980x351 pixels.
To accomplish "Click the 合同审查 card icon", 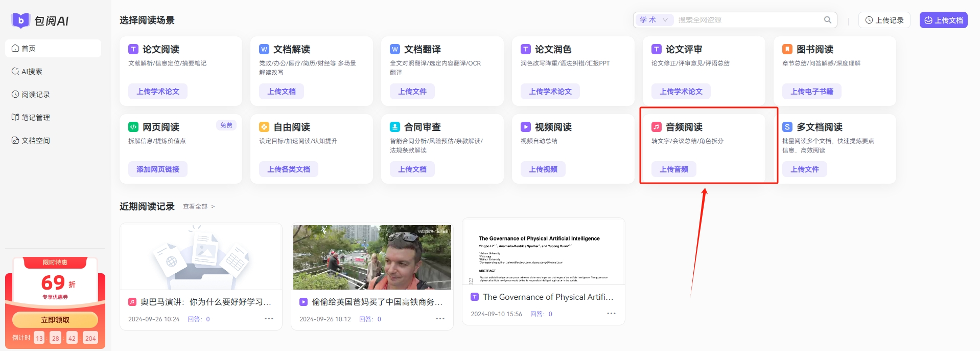I will [395, 127].
